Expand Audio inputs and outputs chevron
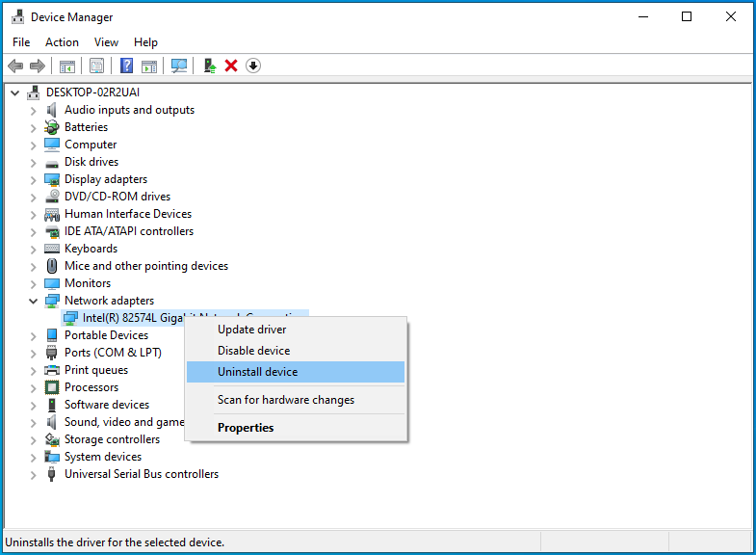 (x=33, y=111)
